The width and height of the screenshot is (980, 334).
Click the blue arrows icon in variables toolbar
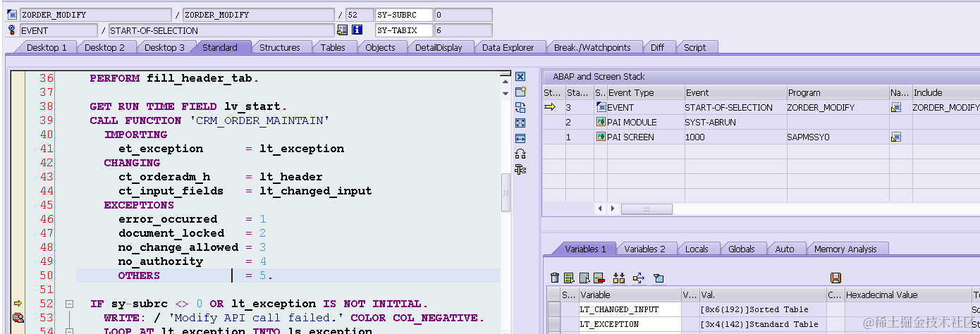639,278
